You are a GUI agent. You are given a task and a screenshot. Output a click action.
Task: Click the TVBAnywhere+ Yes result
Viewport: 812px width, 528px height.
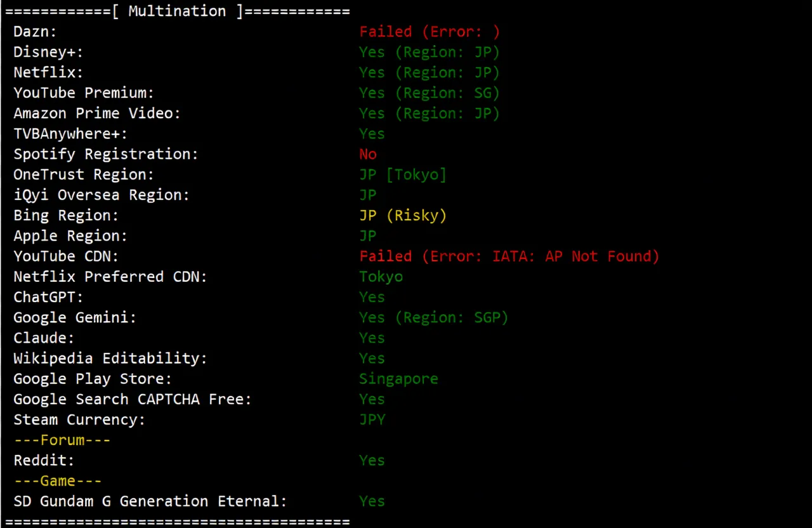point(372,133)
